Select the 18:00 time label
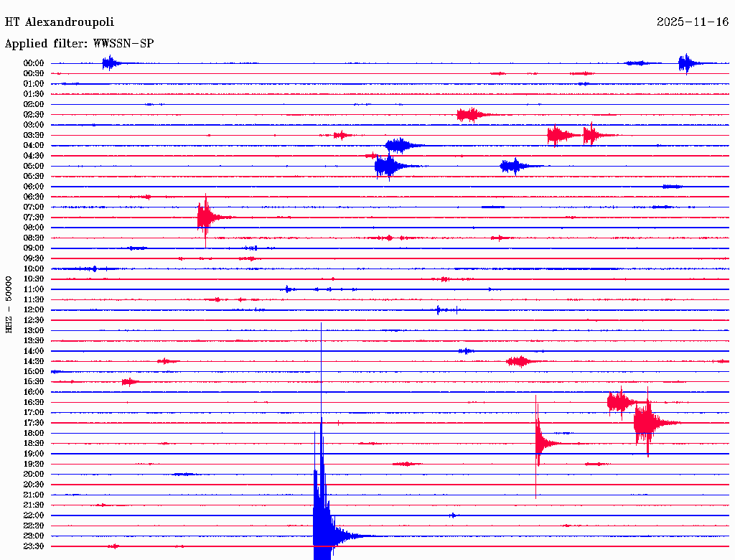Screen dimensions: 735x560 (x=34, y=434)
